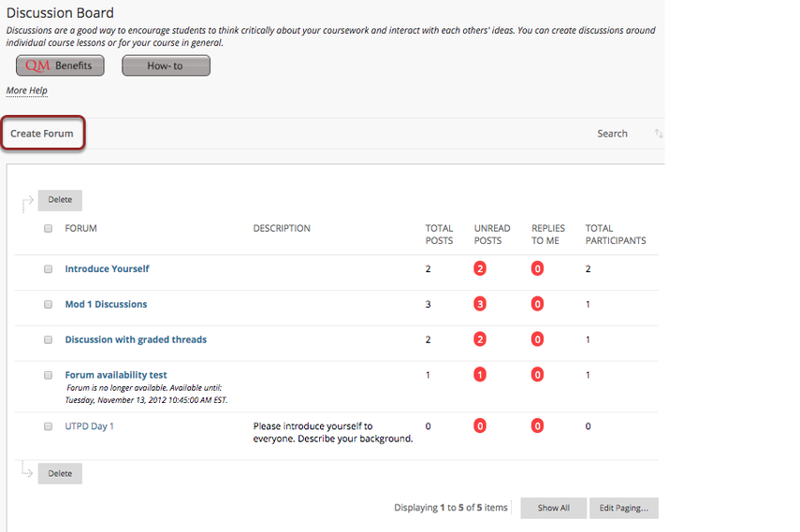800x532 pixels.
Task: Open Discussion with graded threads forum
Action: tap(136, 339)
